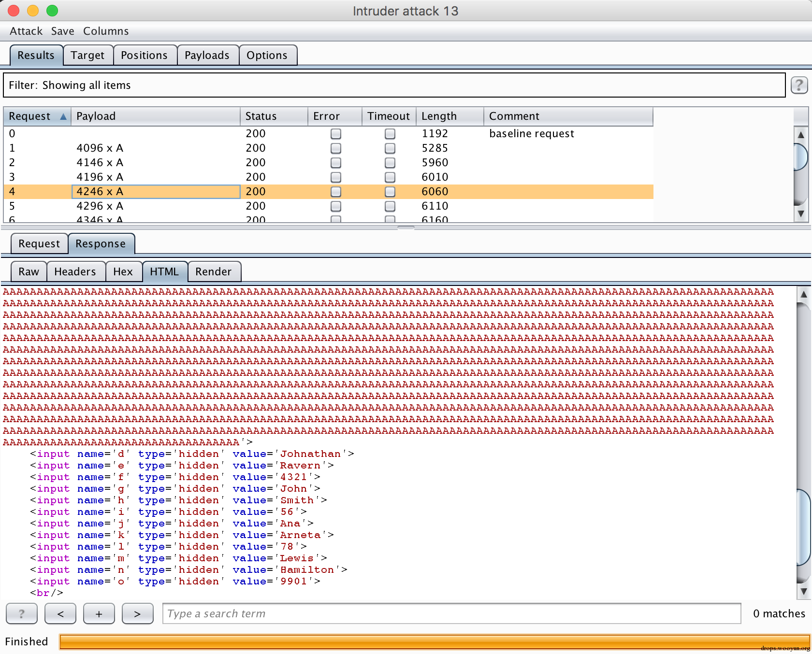Sort by Error column header
812x654 pixels.
[335, 116]
